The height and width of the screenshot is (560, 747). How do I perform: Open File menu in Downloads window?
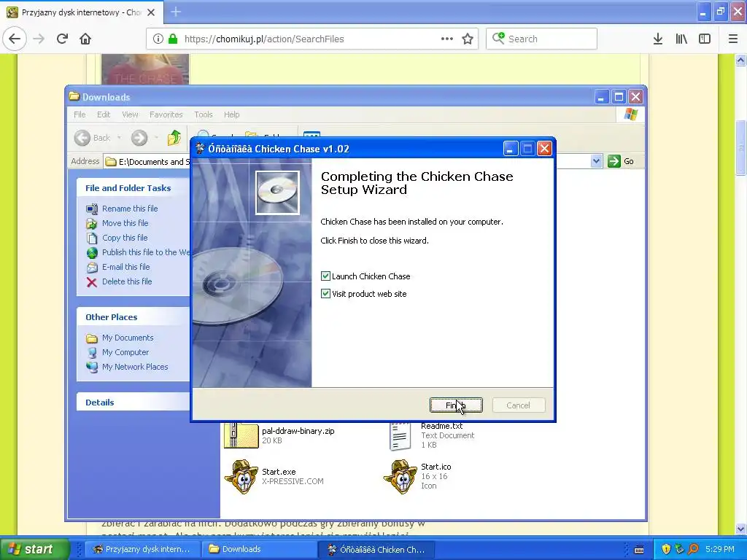tap(80, 114)
